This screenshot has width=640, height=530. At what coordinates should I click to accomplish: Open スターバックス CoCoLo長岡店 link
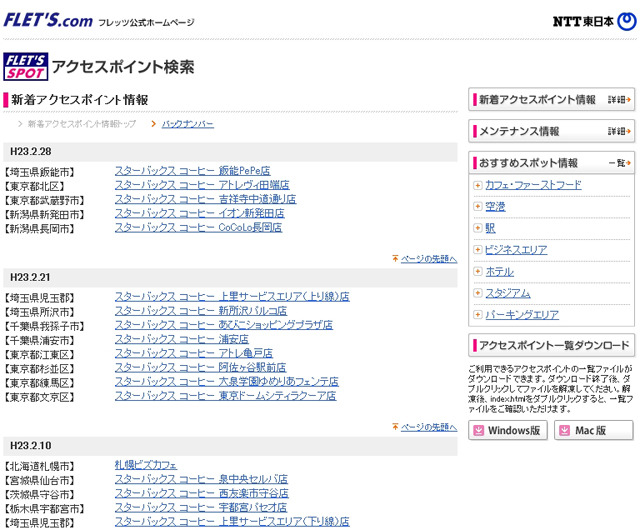pos(198,227)
